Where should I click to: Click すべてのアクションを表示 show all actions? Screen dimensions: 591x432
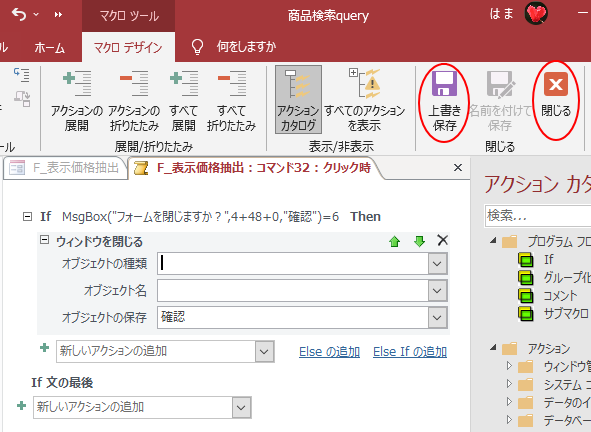tap(364, 101)
